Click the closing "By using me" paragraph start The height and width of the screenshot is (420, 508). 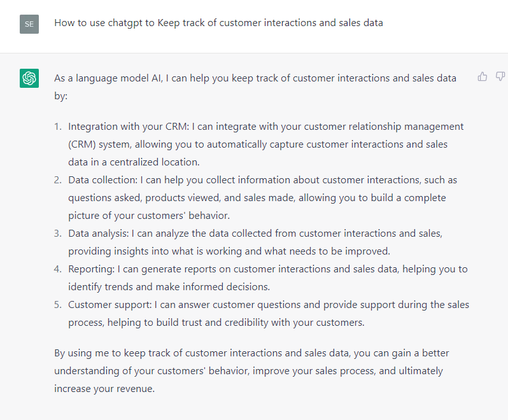coord(77,353)
